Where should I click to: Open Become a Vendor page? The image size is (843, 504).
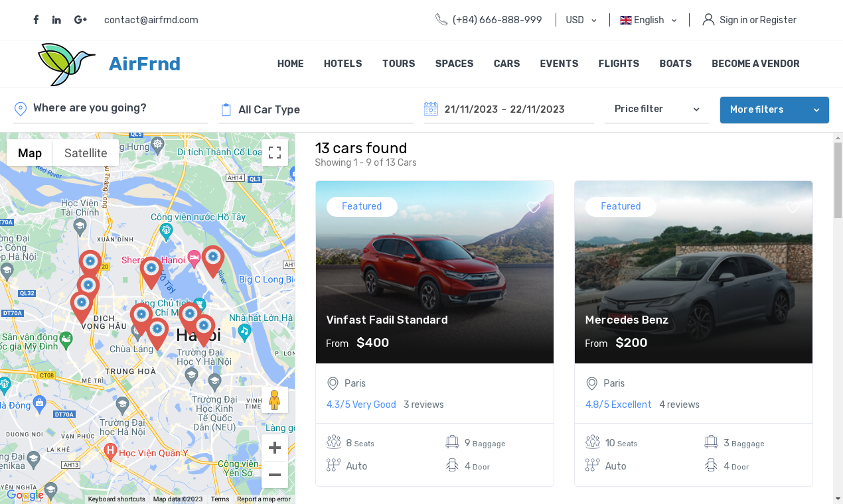(756, 64)
